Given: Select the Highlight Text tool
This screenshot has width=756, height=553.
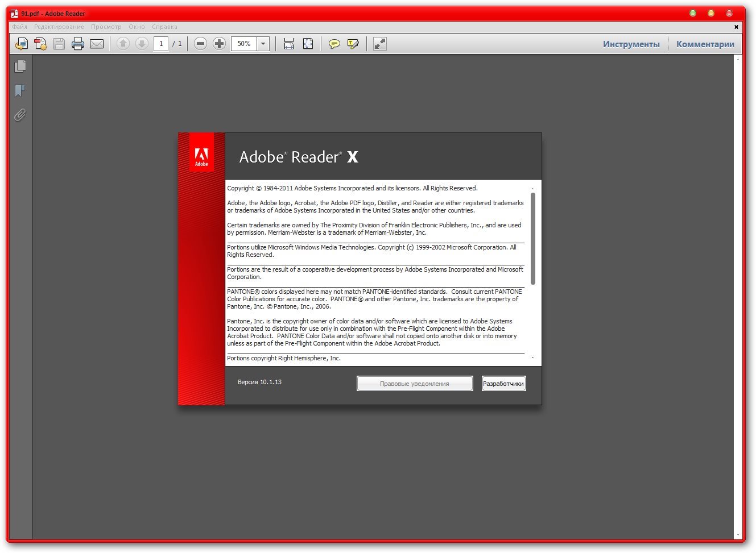Looking at the screenshot, I should coord(353,44).
